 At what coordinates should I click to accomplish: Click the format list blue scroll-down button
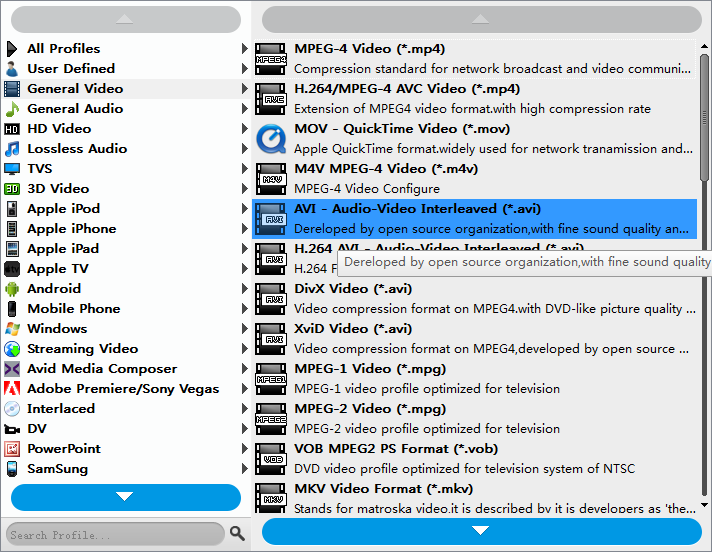[482, 531]
